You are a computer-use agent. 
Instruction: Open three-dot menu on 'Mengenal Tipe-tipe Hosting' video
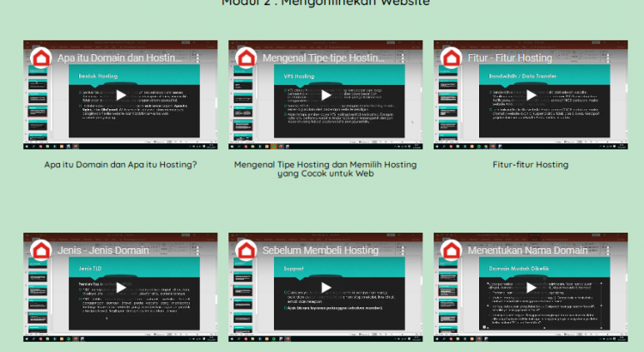[402, 58]
